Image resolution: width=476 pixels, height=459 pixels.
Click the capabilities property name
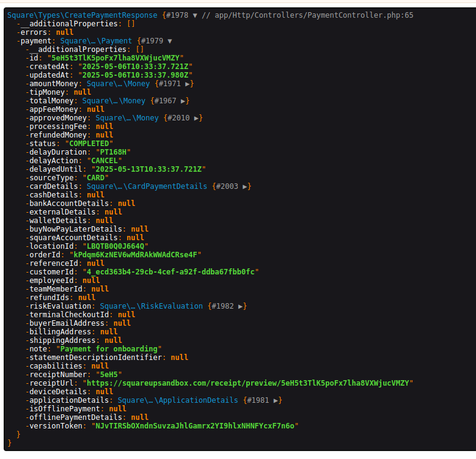point(56,366)
